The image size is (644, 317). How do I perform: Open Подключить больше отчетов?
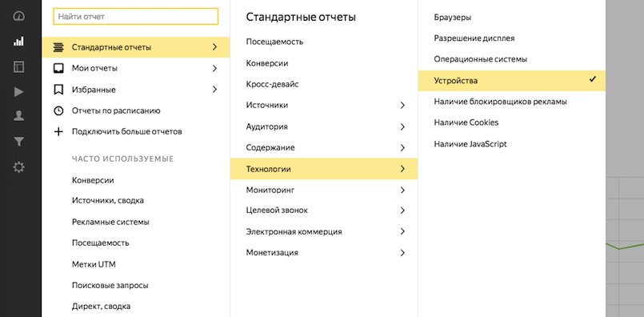(x=135, y=131)
